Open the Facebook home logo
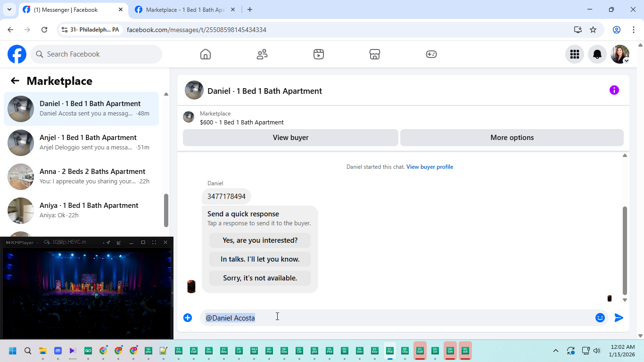The height and width of the screenshot is (362, 644). point(17,54)
